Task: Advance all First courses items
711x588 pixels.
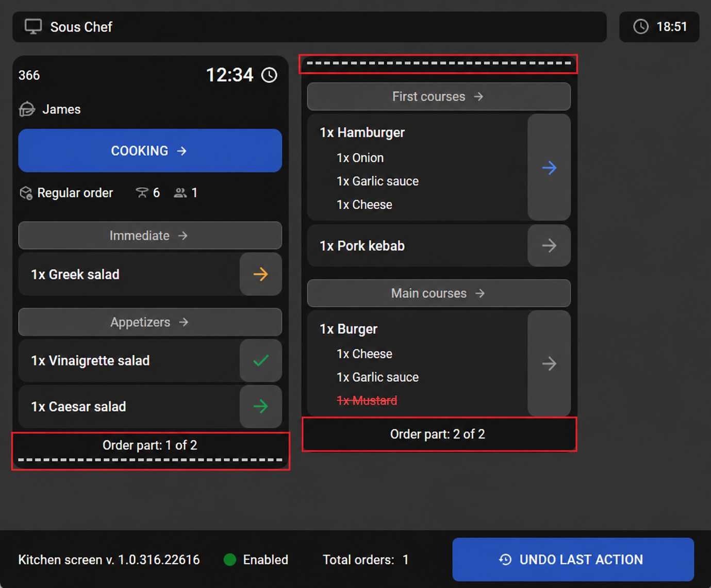Action: coord(439,96)
